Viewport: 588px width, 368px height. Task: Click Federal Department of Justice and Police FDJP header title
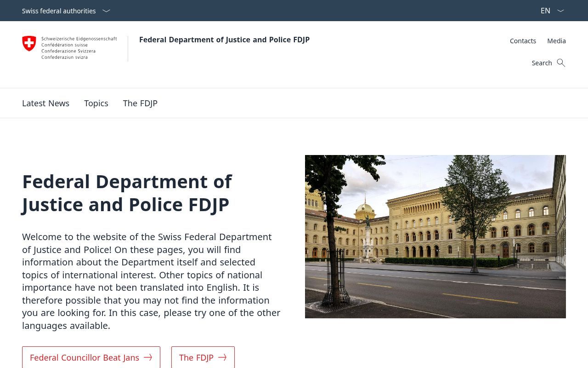point(224,40)
